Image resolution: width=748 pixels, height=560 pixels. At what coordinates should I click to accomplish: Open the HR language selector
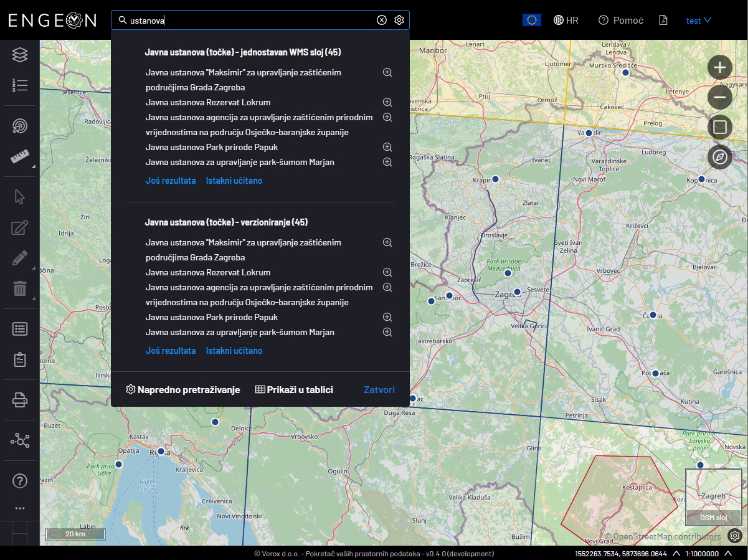click(566, 20)
